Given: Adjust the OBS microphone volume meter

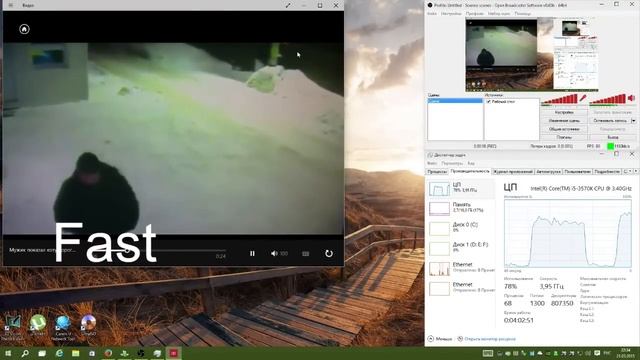Looking at the screenshot, I should tap(559, 99).
